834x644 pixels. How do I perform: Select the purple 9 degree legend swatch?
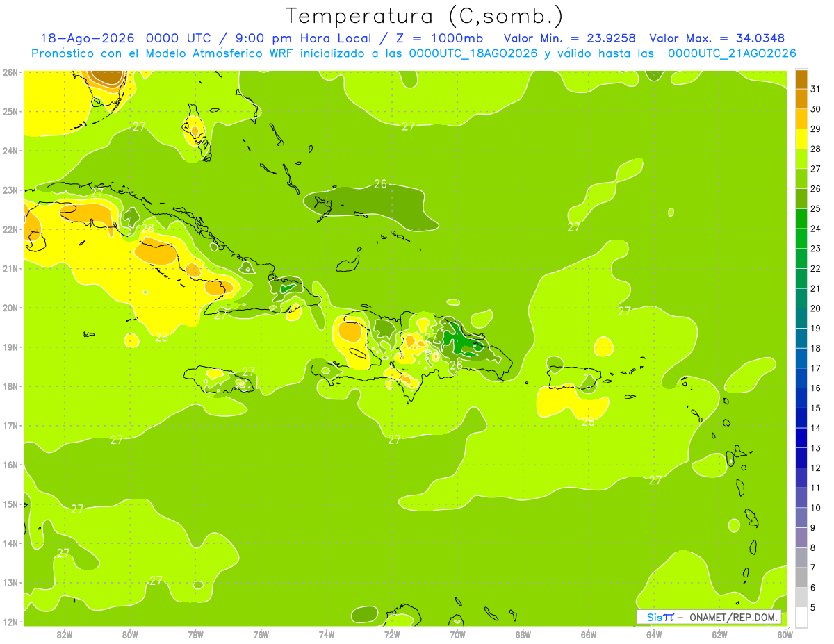pyautogui.click(x=801, y=518)
